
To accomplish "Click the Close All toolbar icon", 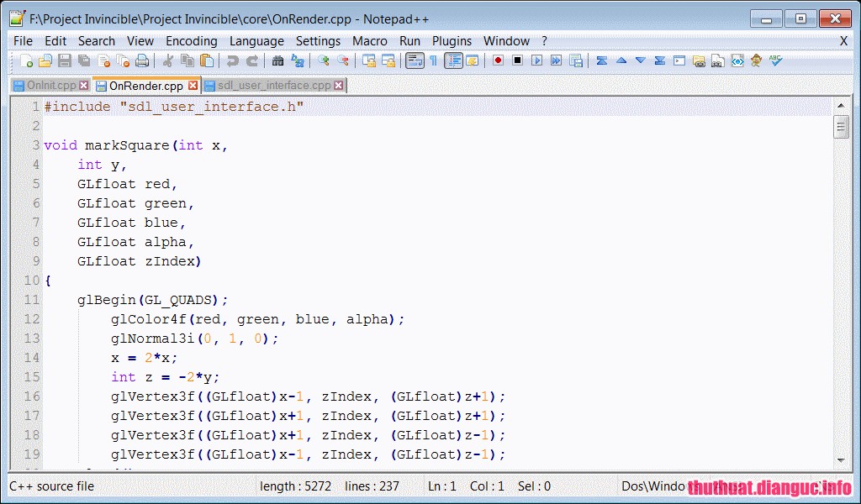I will (123, 60).
